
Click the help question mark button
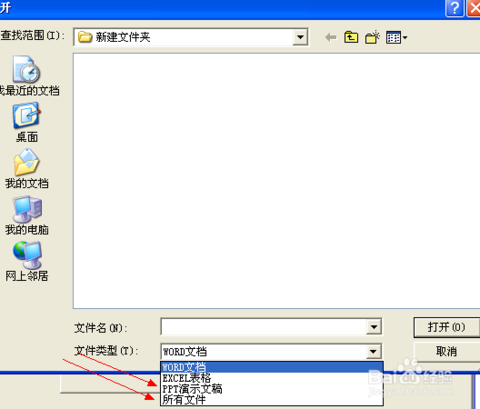point(454,8)
